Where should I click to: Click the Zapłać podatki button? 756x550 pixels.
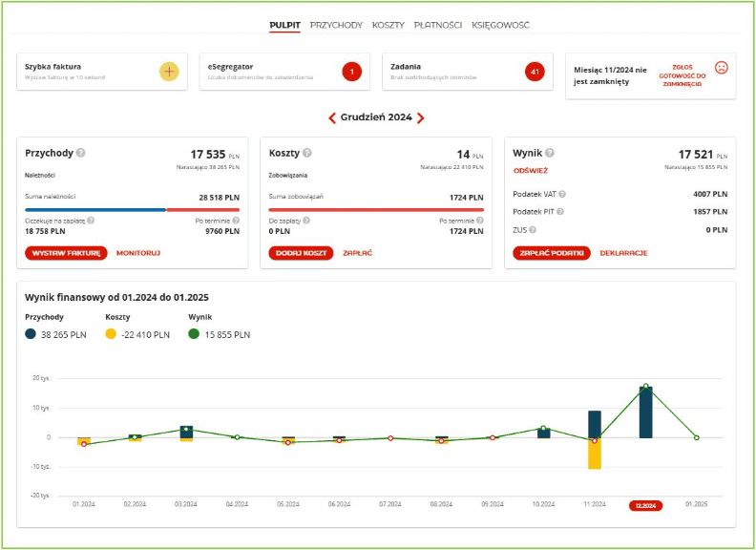[x=552, y=253]
